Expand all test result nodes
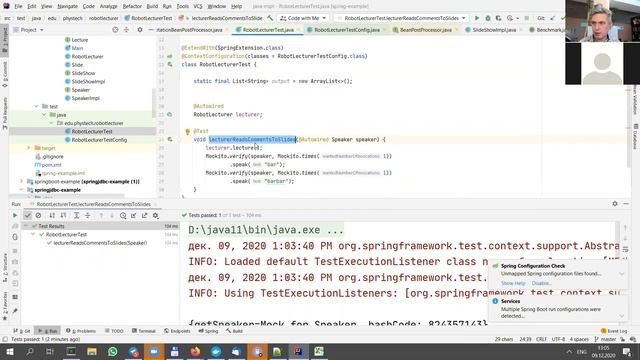640x360 pixels. [x=76, y=216]
